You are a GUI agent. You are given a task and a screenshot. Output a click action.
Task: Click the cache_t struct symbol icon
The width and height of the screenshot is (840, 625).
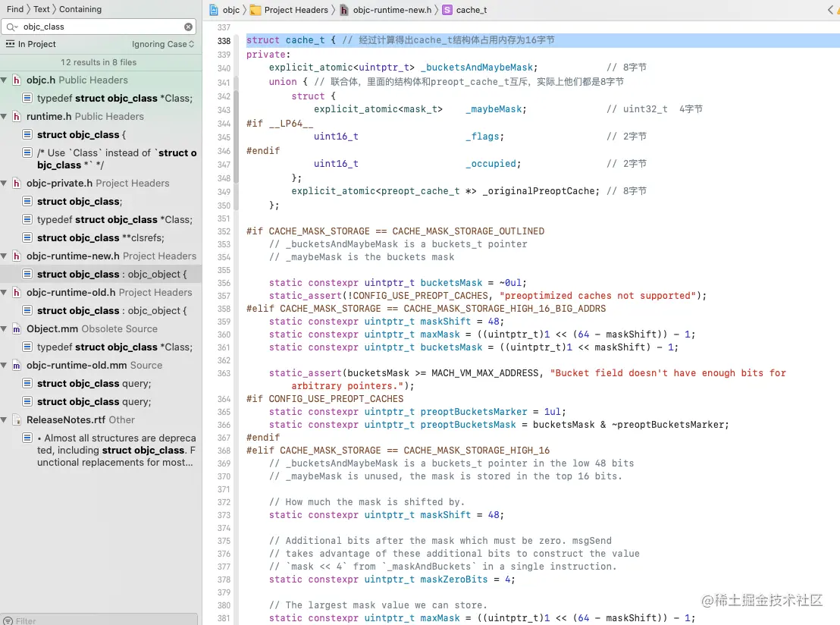(x=447, y=10)
